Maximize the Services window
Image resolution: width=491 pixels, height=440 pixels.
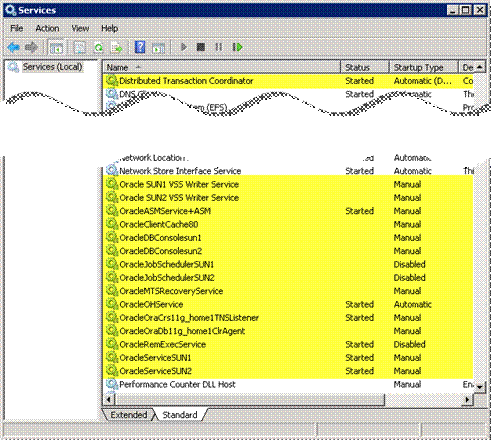(x=466, y=10)
